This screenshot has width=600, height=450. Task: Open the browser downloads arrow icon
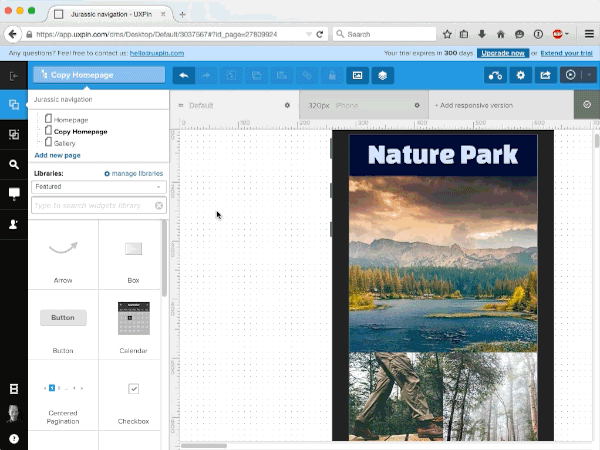pos(482,34)
